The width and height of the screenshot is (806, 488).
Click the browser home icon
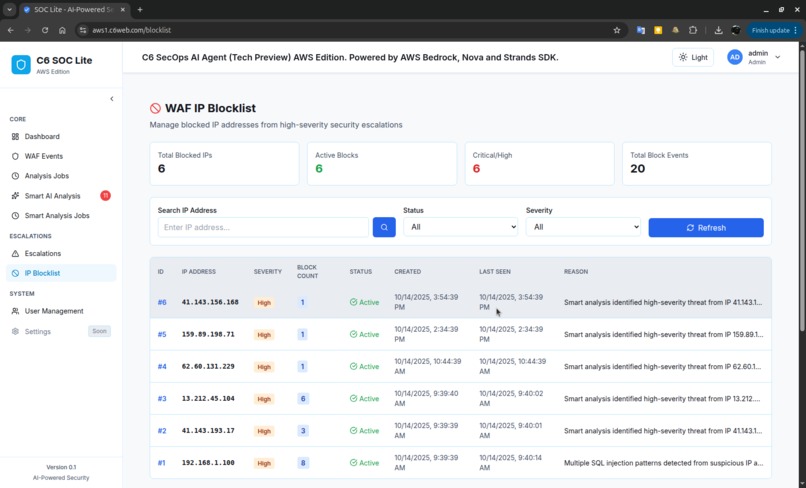point(62,30)
